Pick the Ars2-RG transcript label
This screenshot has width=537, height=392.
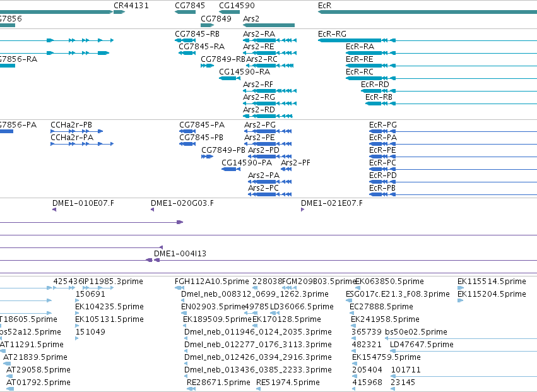(x=259, y=97)
